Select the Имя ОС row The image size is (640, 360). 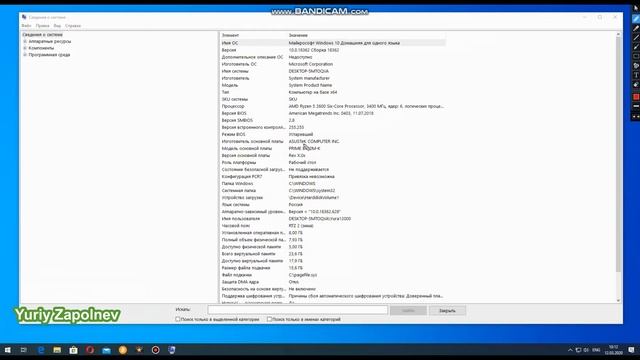333,43
